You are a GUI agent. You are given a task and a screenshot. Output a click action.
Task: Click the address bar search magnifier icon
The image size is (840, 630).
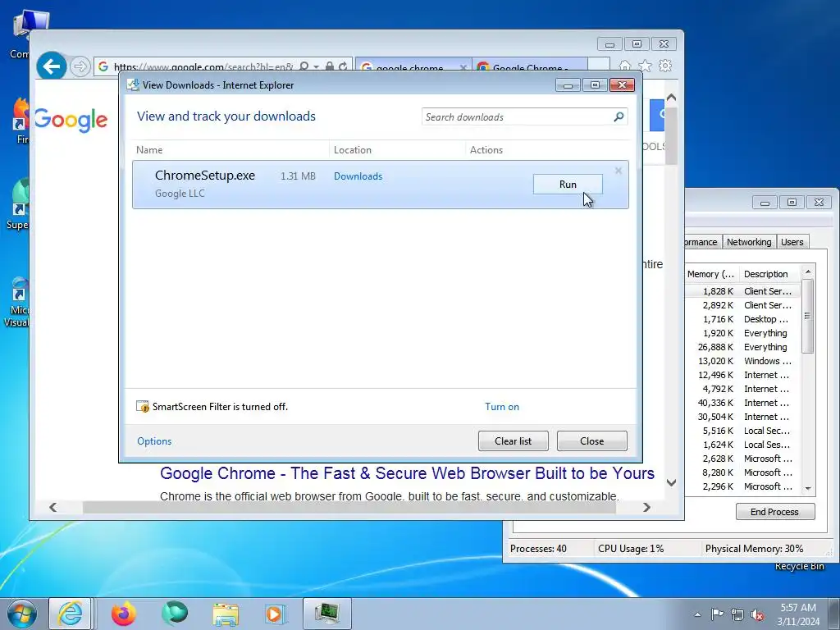pyautogui.click(x=304, y=66)
